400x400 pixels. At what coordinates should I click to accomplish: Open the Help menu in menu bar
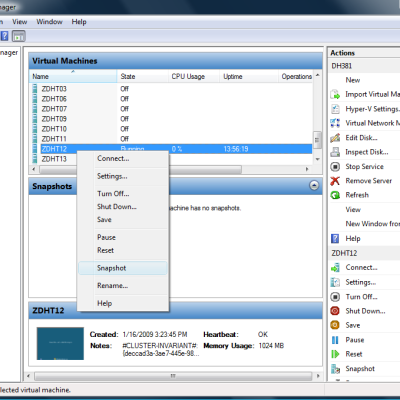pos(79,22)
